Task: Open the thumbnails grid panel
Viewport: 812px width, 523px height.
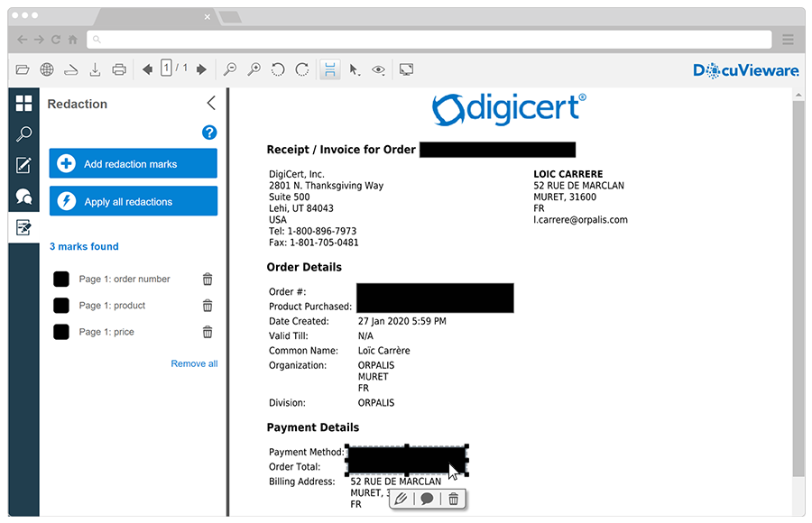Action: click(x=23, y=103)
